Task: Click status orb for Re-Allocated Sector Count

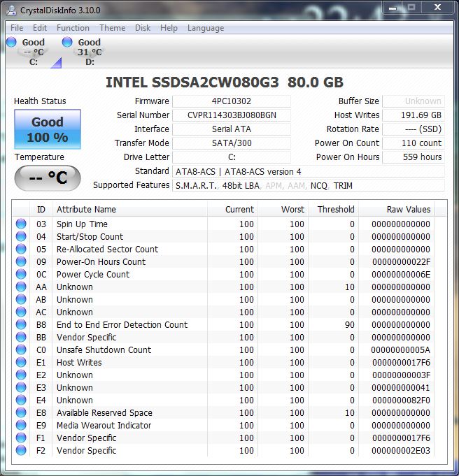Action: coord(21,250)
